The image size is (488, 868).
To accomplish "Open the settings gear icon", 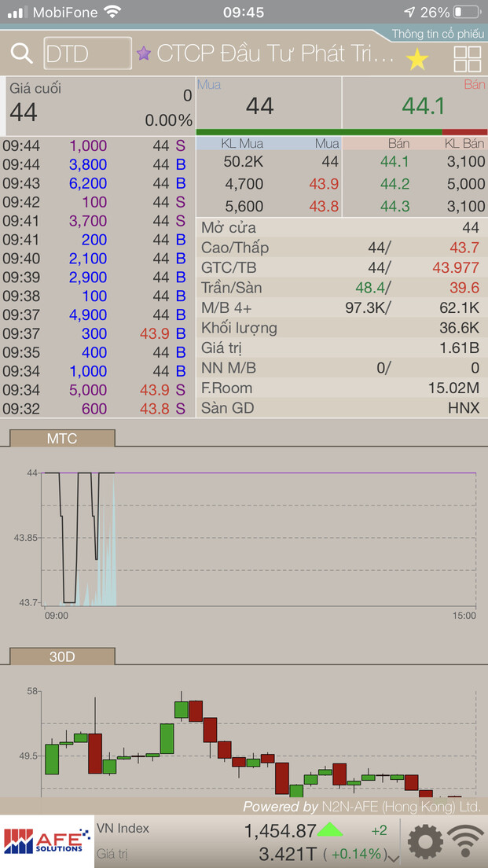I will (x=424, y=842).
